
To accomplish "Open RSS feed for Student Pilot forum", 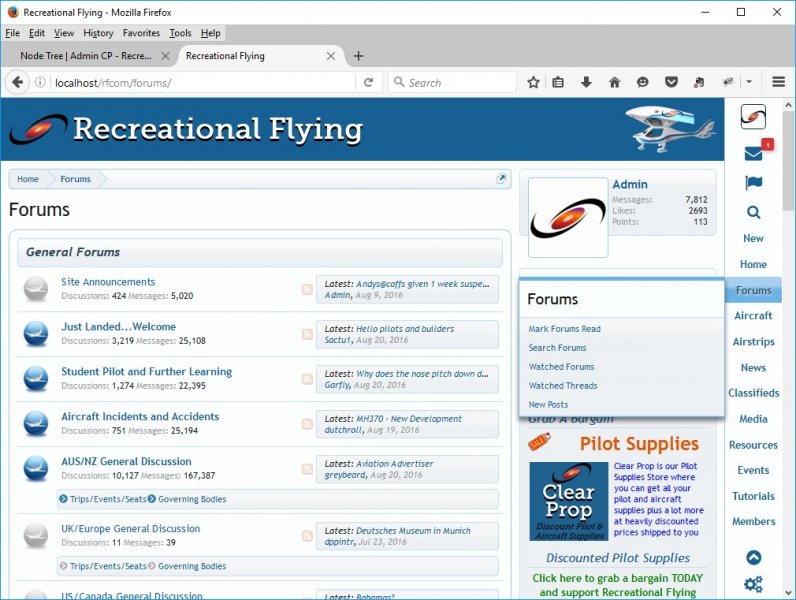I will [307, 379].
